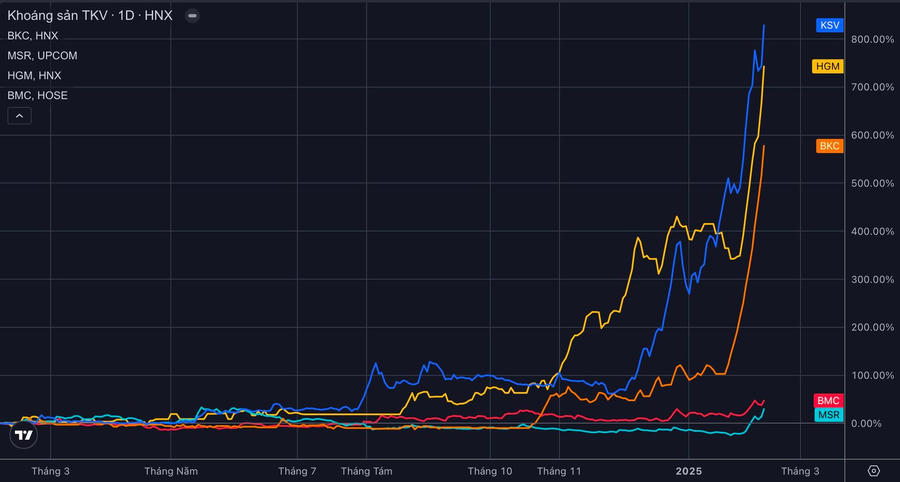Image resolution: width=900 pixels, height=482 pixels.
Task: Click the red BMC series label
Action: point(828,400)
